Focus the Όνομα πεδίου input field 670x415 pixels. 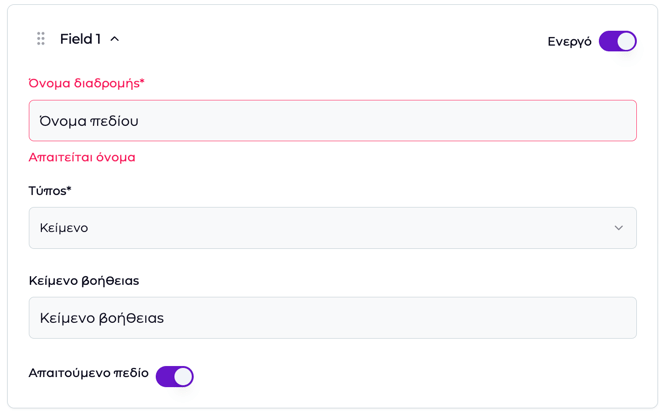click(332, 121)
